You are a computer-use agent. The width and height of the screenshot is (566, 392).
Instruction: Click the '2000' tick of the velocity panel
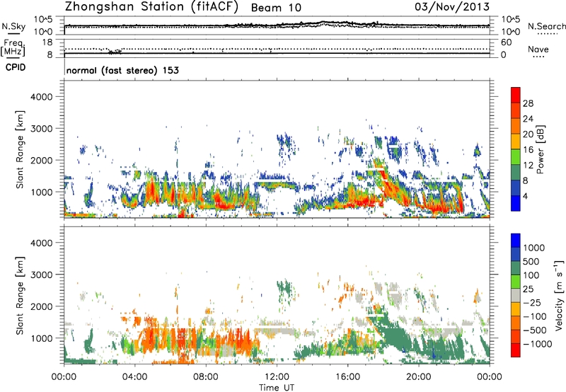pyautogui.click(x=42, y=306)
